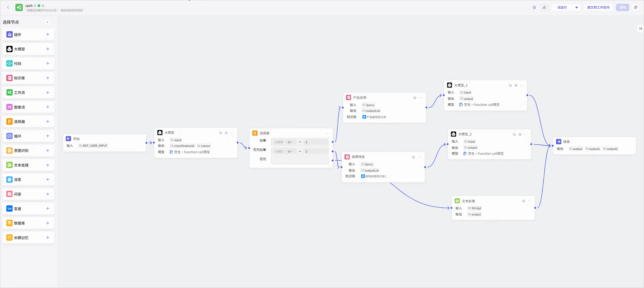Image resolution: width=644 pixels, height=288 pixels.
Task: Select the 数据库 database node icon
Action: pos(9,223)
